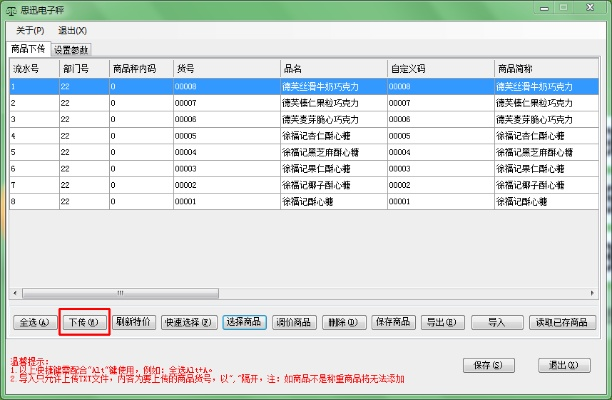Open the 退出(X) menu
The height and width of the screenshot is (400, 612).
[x=72, y=31]
